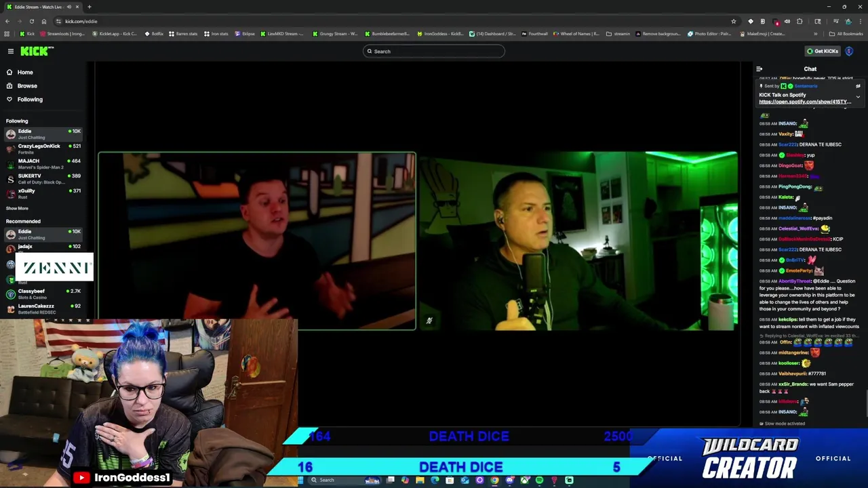
Task: Open the Photo Editor bookmark
Action: 709,34
